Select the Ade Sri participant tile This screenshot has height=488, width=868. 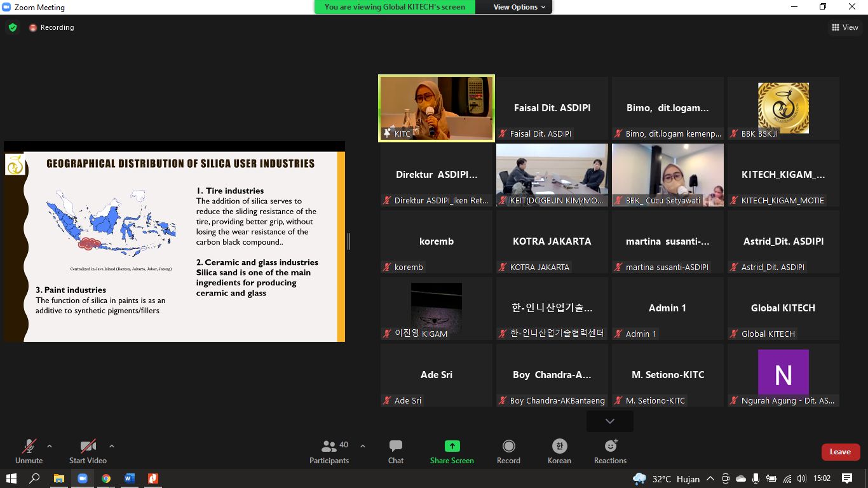437,375
